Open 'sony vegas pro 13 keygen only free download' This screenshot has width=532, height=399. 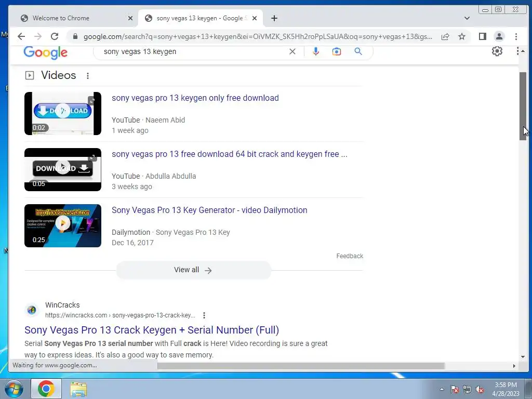pos(195,98)
